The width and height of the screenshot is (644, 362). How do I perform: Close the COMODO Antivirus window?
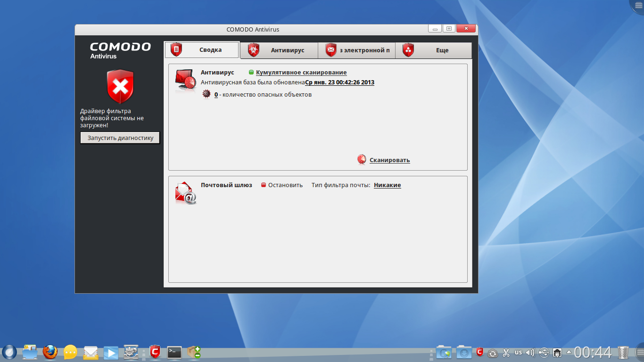tap(466, 29)
